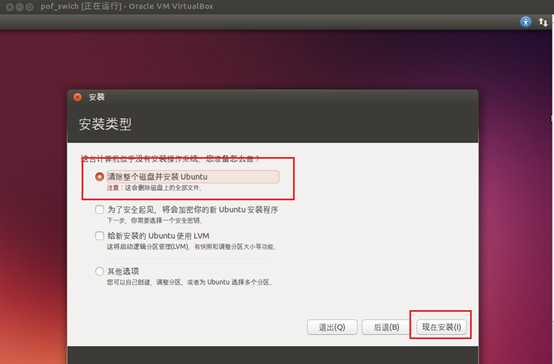The height and width of the screenshot is (364, 554).
Task: Click the 安装类型 heading text
Action: [x=105, y=124]
